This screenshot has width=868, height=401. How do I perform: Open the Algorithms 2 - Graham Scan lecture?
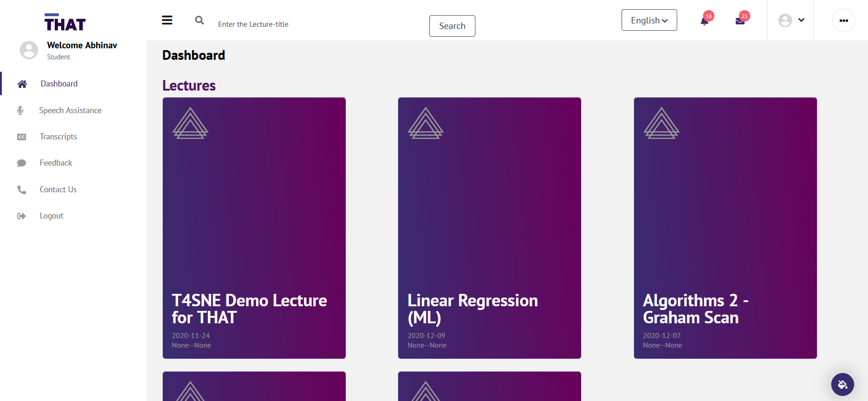725,228
